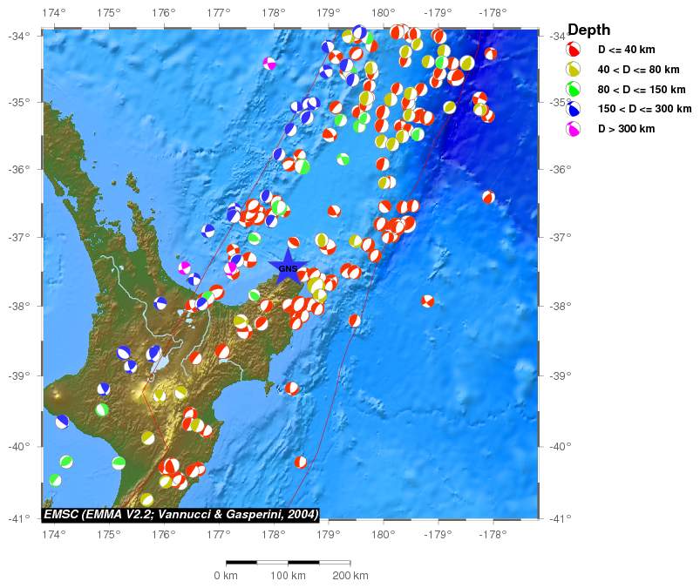Click the green legend icon for 80 < D <= 150 km

tap(574, 89)
